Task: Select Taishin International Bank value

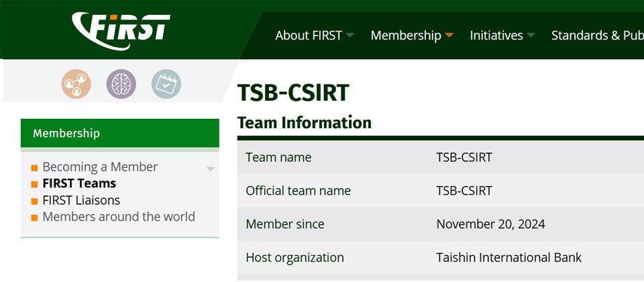Action: point(509,258)
